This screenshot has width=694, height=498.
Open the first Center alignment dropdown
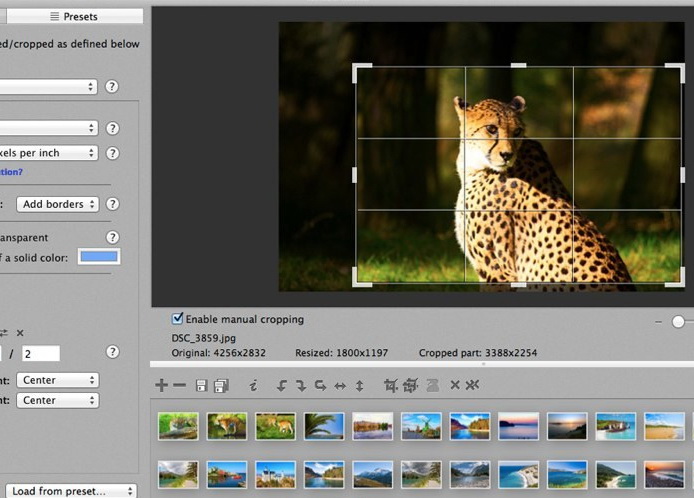tap(58, 380)
